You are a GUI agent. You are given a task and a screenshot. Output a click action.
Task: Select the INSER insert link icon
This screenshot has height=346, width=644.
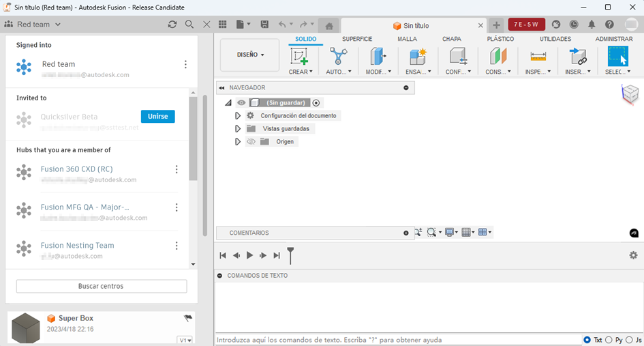[577, 57]
